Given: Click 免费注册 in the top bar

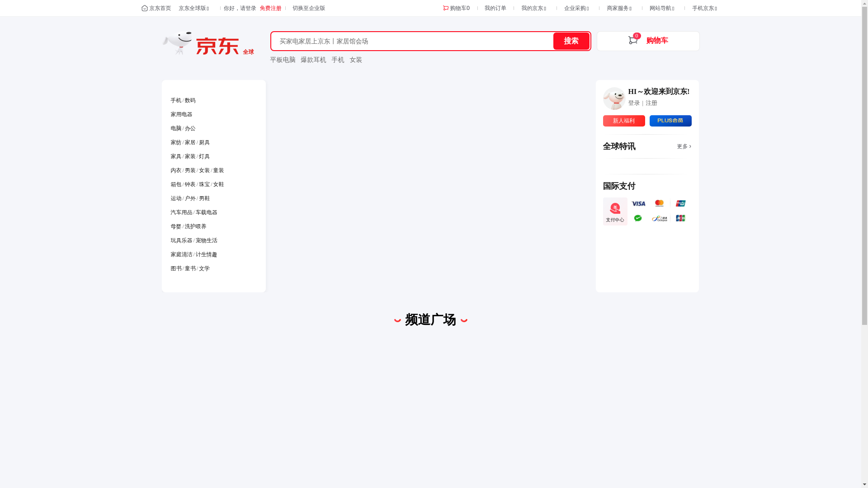Looking at the screenshot, I should click(270, 8).
